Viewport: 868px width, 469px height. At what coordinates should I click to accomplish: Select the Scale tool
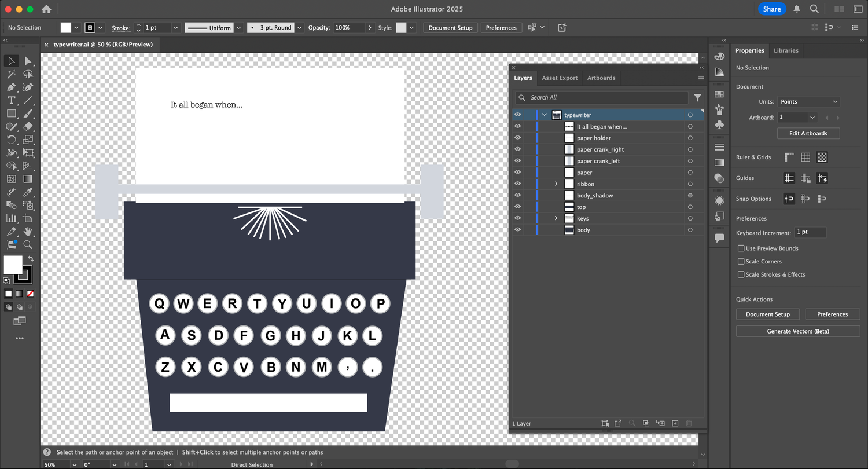point(28,140)
